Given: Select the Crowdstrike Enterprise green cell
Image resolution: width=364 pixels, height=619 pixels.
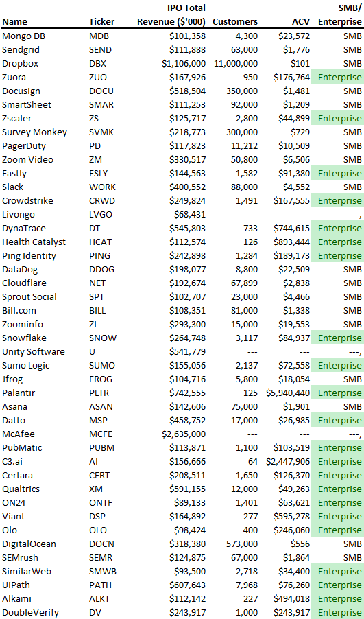Looking at the screenshot, I should 337,200.
